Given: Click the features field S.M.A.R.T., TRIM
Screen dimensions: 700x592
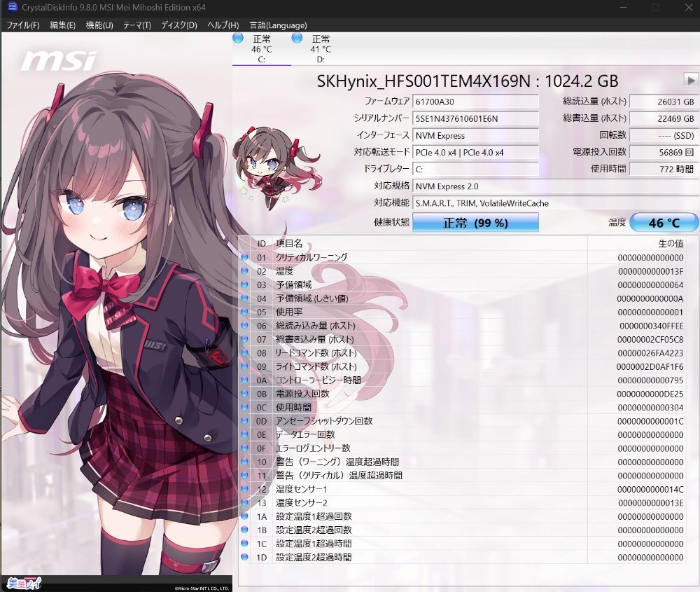Looking at the screenshot, I should click(556, 203).
